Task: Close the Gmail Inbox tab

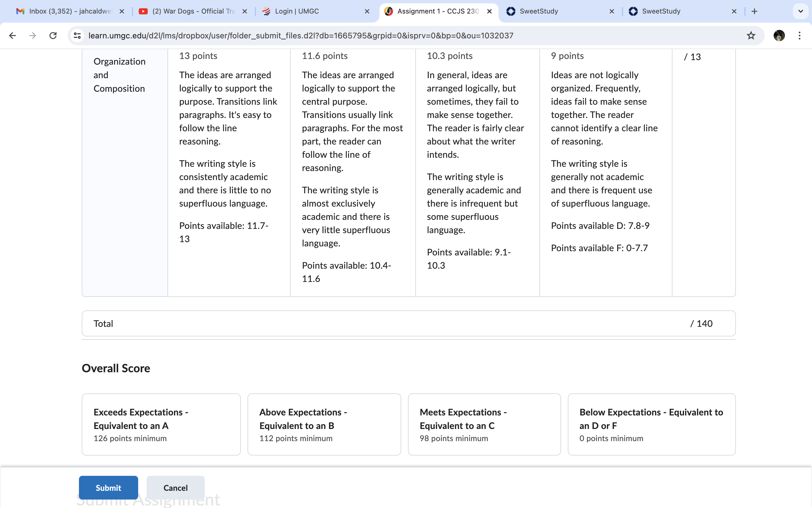Action: pyautogui.click(x=122, y=11)
